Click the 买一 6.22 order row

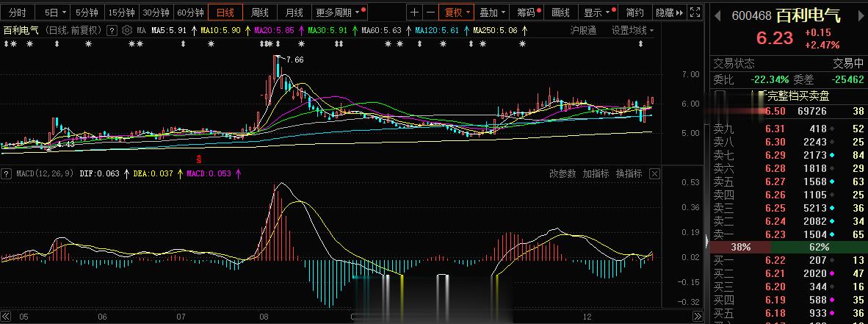tap(789, 260)
